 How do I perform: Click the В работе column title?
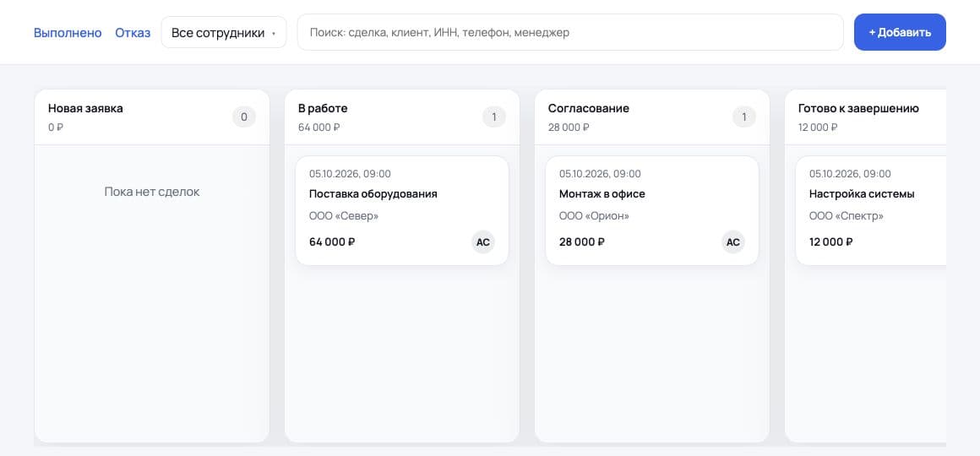pos(323,108)
